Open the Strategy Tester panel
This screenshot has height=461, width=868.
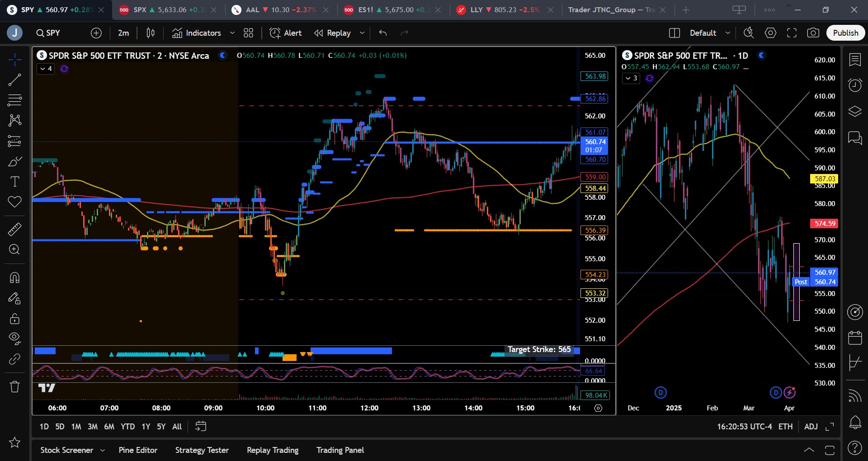click(202, 450)
